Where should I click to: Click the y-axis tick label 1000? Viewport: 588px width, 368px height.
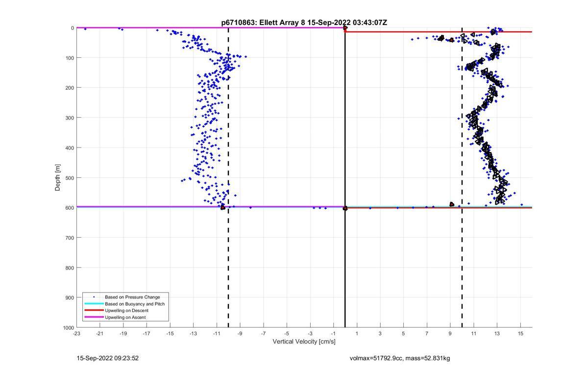(68, 328)
